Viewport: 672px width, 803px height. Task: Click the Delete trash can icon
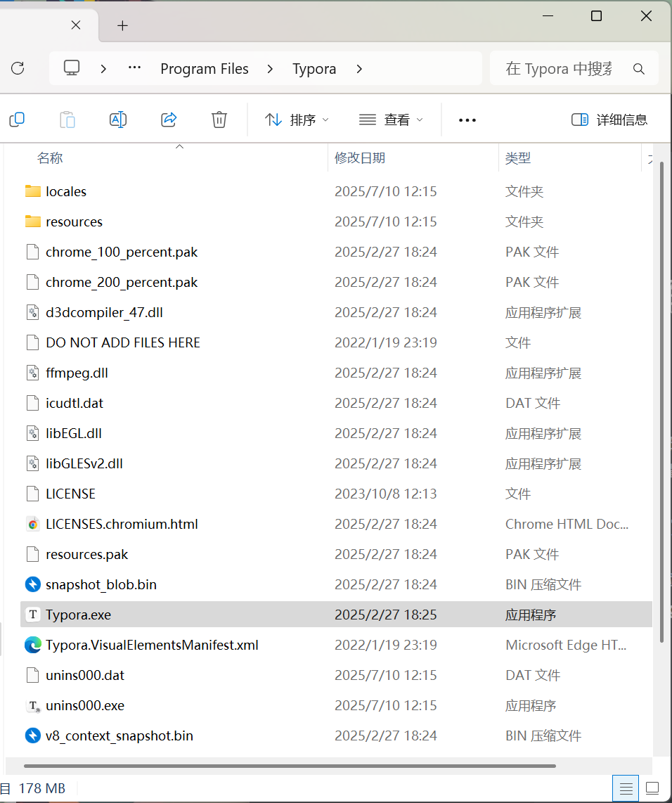(219, 120)
